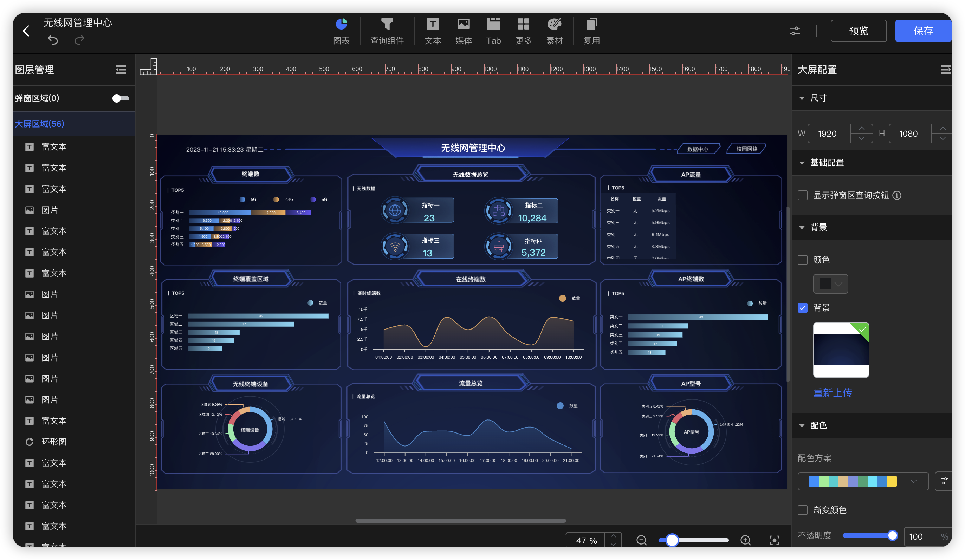Open the 图表 chart components
This screenshot has height=560, width=965.
coord(341,31)
